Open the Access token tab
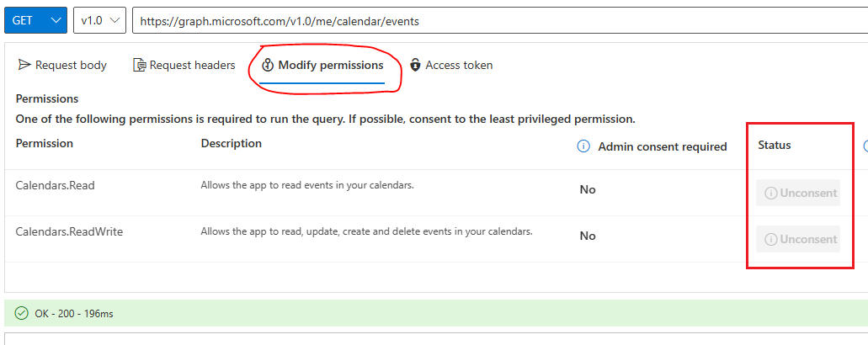The height and width of the screenshot is (345, 868). (451, 66)
